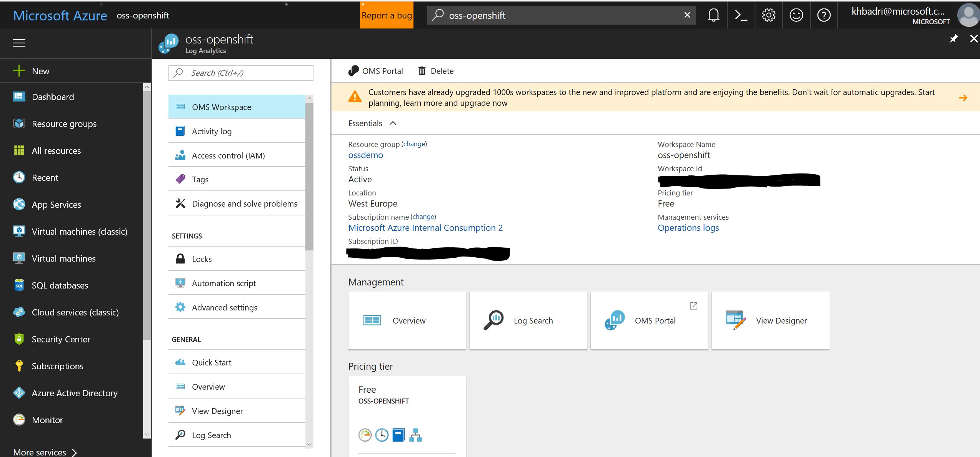This screenshot has width=980, height=457.
Task: Collapse the Essentials section
Action: point(393,123)
